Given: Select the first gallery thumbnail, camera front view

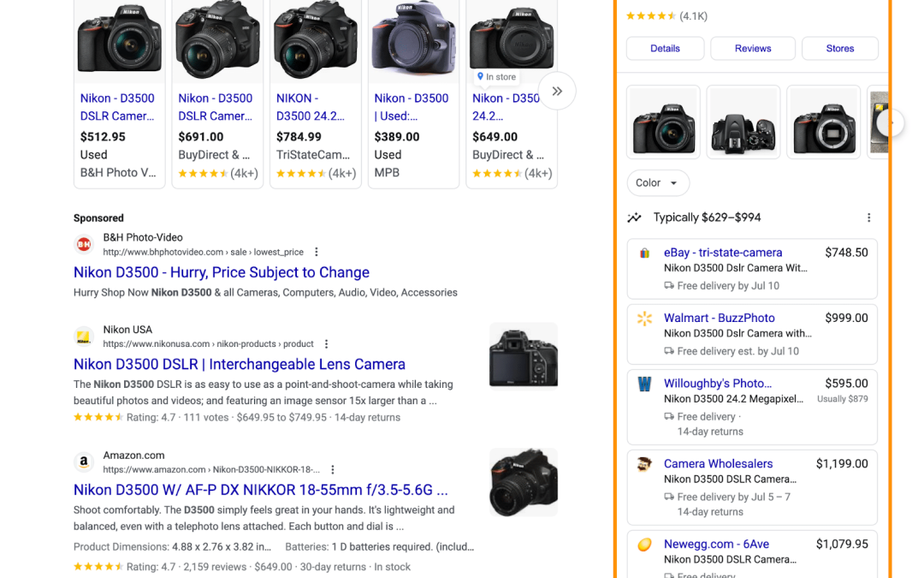Looking at the screenshot, I should (664, 122).
